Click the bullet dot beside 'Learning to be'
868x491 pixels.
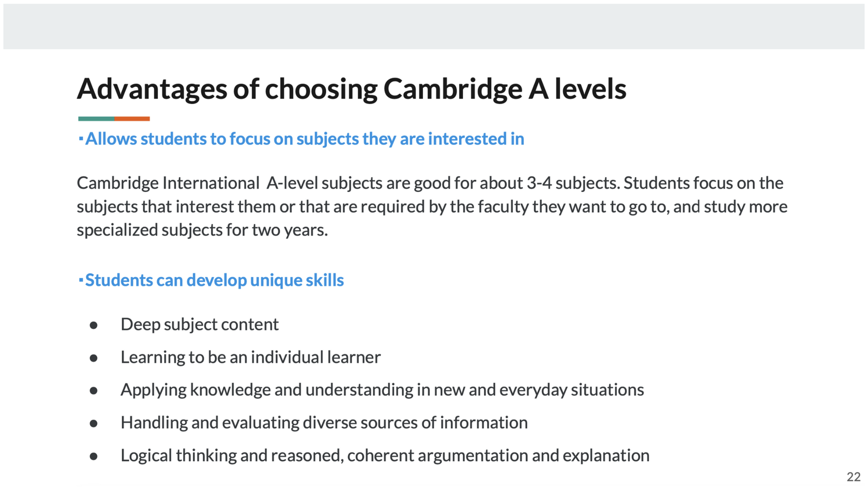tap(94, 358)
